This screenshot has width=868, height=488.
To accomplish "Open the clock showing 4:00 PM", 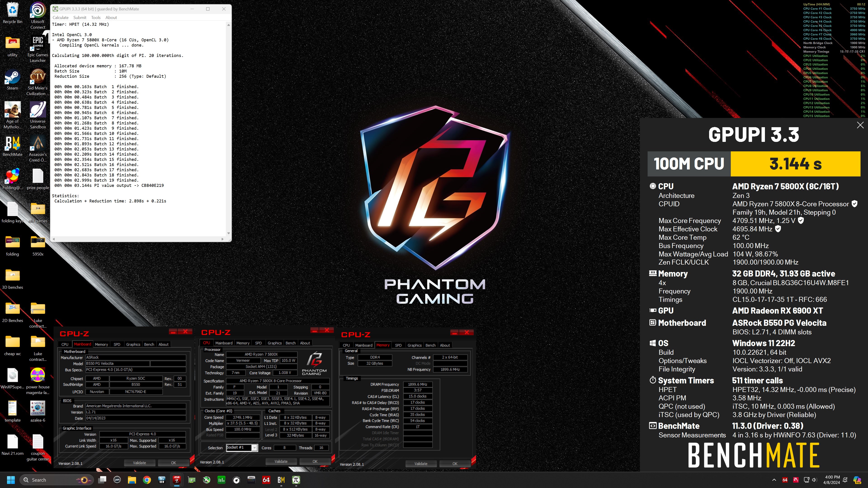I will click(832, 480).
